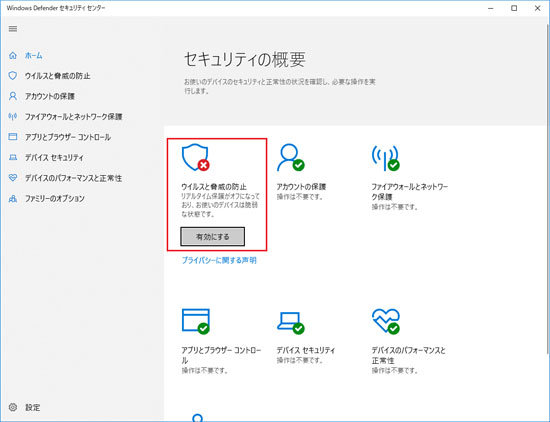The height and width of the screenshot is (422, 550).
Task: Open the device health heart tile icon
Action: (386, 321)
